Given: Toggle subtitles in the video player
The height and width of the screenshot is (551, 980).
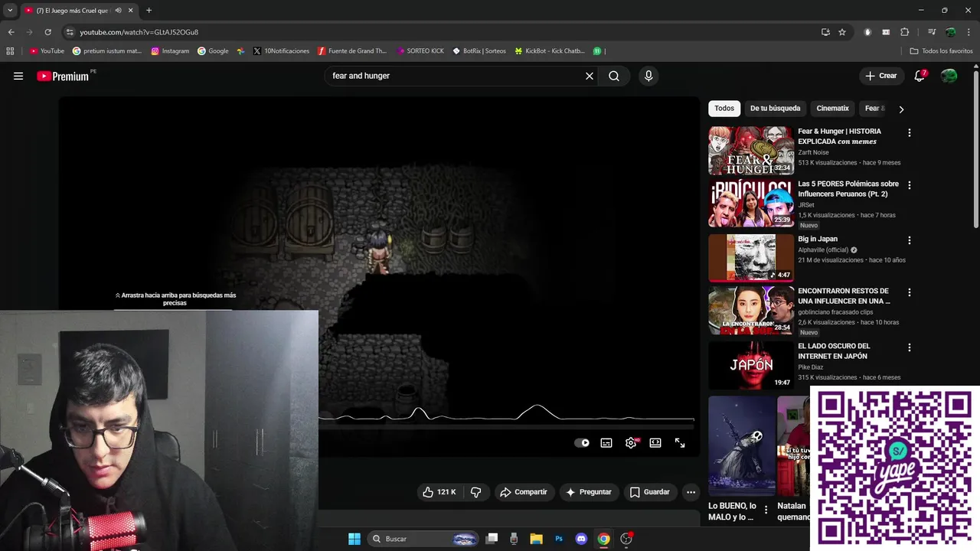Looking at the screenshot, I should (x=606, y=443).
